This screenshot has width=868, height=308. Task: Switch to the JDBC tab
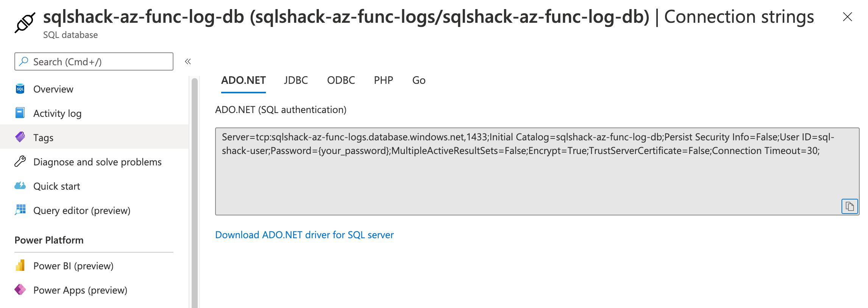click(x=296, y=80)
